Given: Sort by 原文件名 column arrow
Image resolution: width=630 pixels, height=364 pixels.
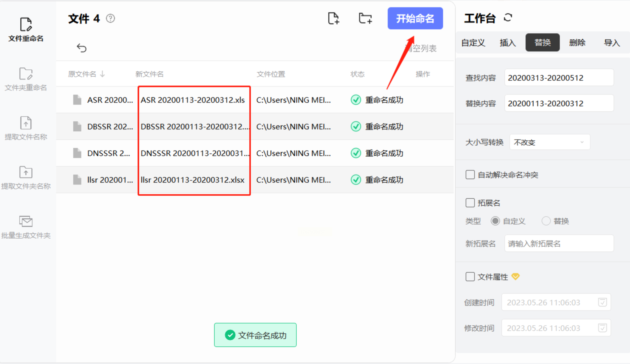Looking at the screenshot, I should (102, 74).
